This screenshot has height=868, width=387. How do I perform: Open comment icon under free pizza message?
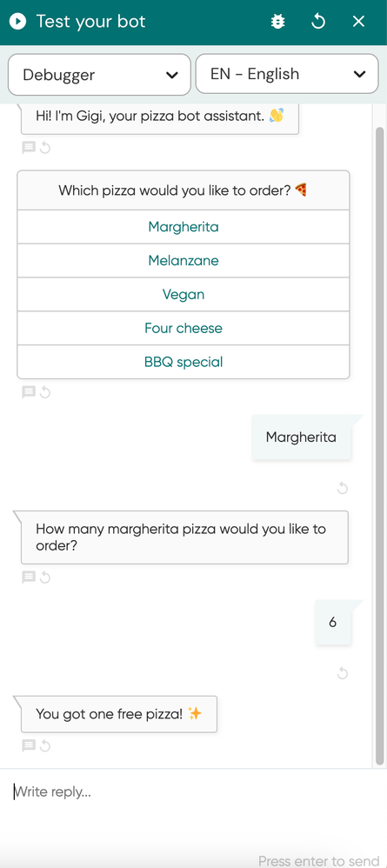pyautogui.click(x=29, y=745)
